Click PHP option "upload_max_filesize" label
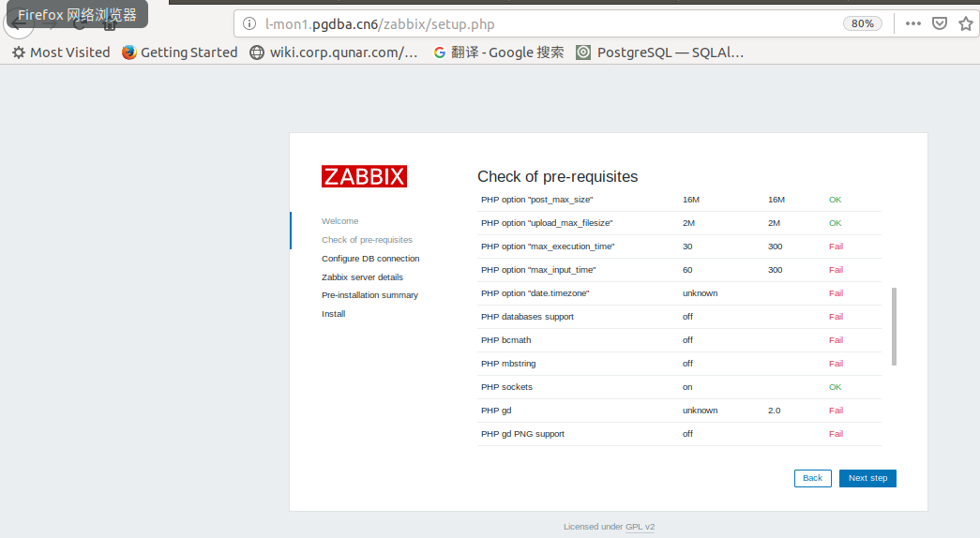 click(547, 223)
